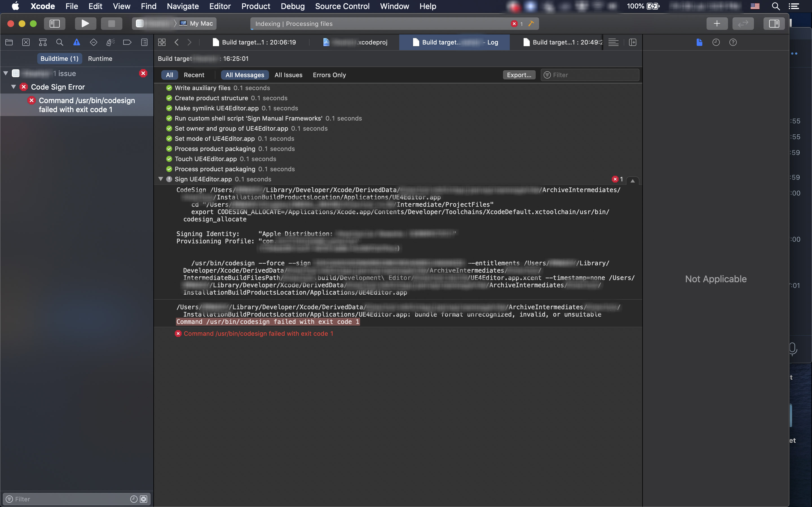The width and height of the screenshot is (812, 507).
Task: Click the Export... button
Action: [x=519, y=75]
